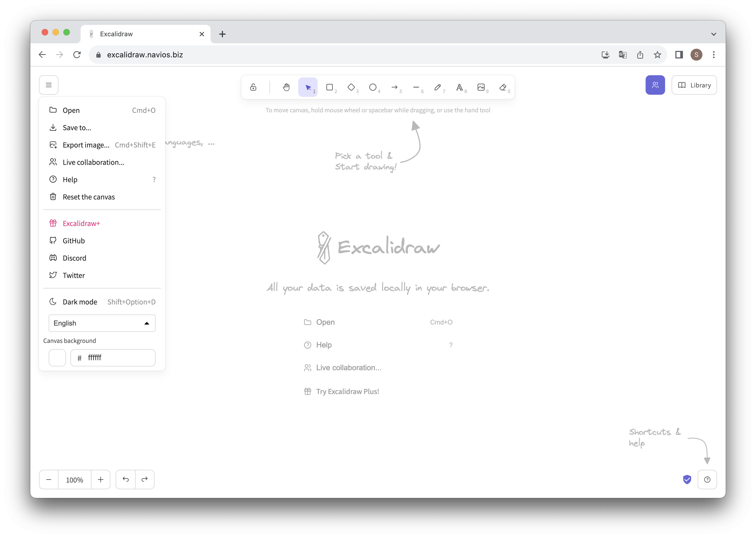
Task: Expand the English language dropdown
Action: [102, 323]
